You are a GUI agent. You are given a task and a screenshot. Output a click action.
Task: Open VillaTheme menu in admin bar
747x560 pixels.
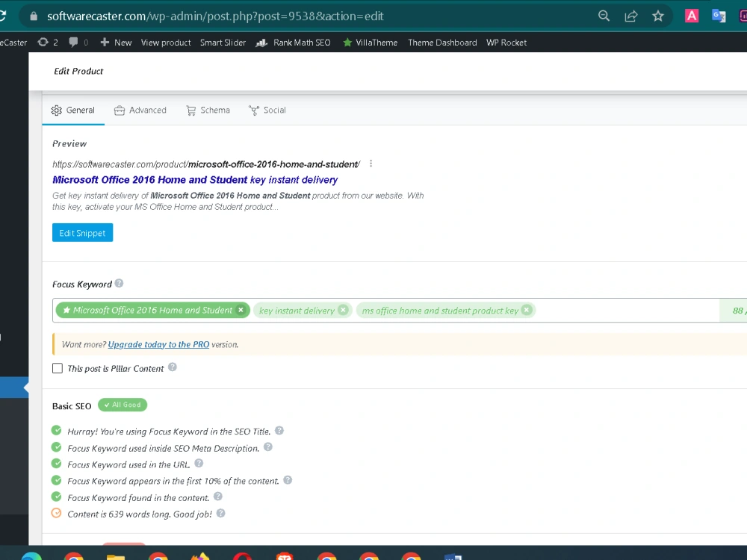pos(371,43)
